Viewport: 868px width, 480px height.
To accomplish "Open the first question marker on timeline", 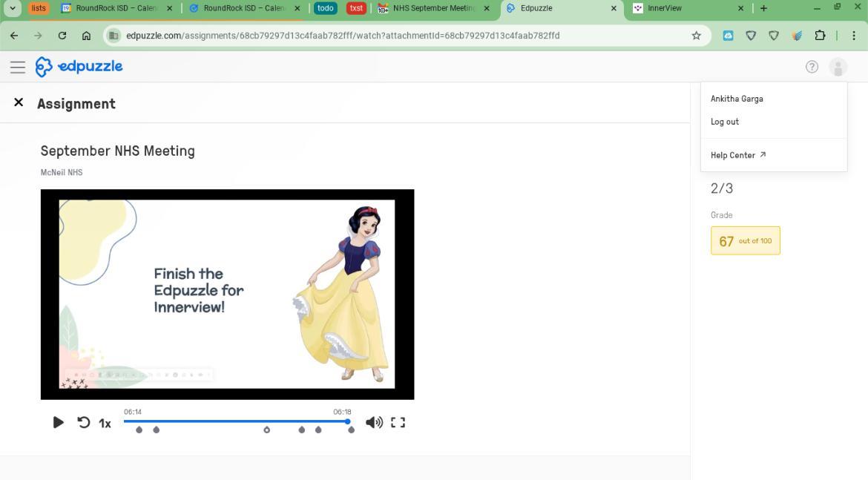I will pyautogui.click(x=139, y=430).
